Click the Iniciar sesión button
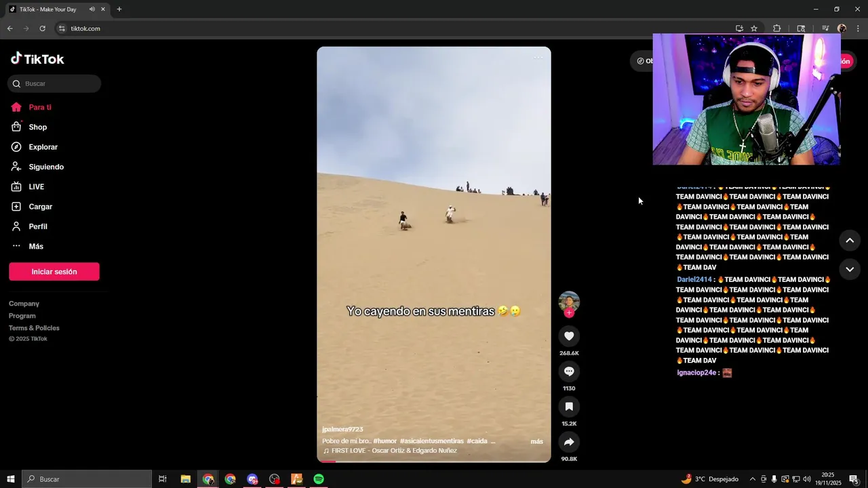Image resolution: width=868 pixels, height=488 pixels. [x=54, y=272]
